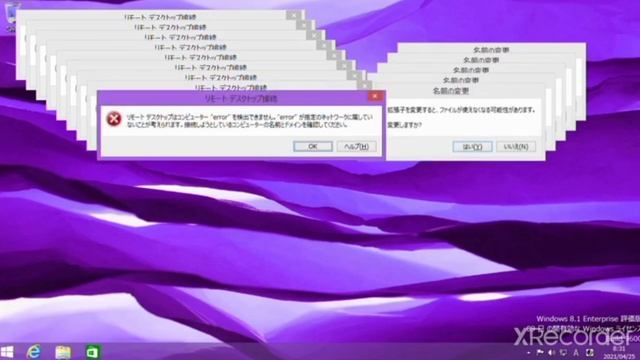Show hidden system tray icons

click(529, 353)
